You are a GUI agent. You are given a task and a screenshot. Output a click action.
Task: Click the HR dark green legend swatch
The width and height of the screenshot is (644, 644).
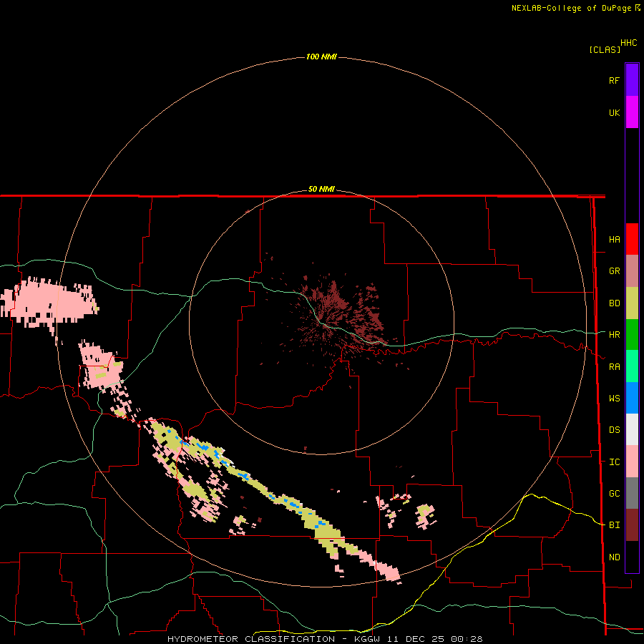click(632, 335)
